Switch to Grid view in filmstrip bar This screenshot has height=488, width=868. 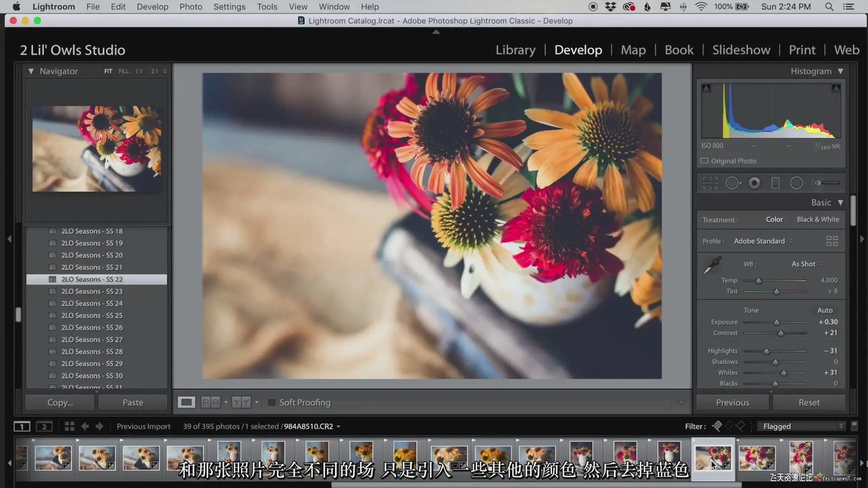click(x=69, y=426)
